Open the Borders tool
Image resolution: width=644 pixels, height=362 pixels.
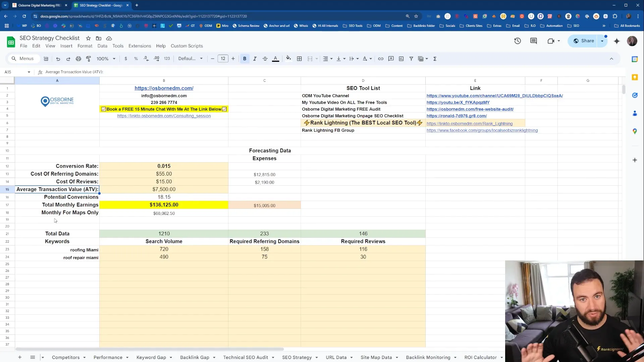(x=300, y=59)
